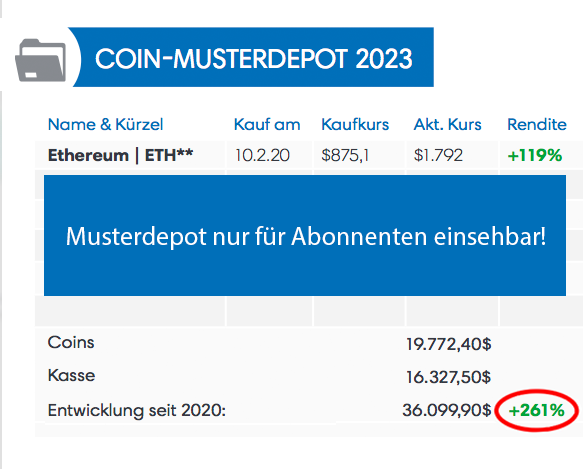Open the Ethereum | ETH** row entry

(120, 155)
